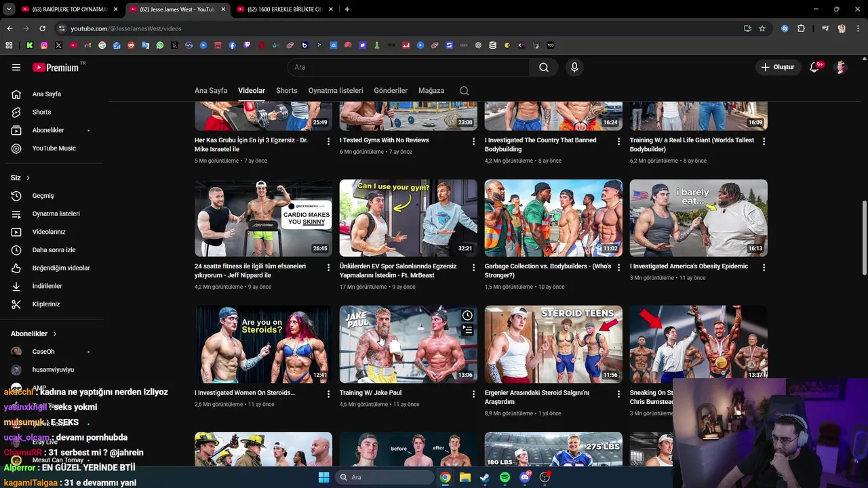Open the Shorts channel tab
The image size is (868, 488).
[287, 91]
